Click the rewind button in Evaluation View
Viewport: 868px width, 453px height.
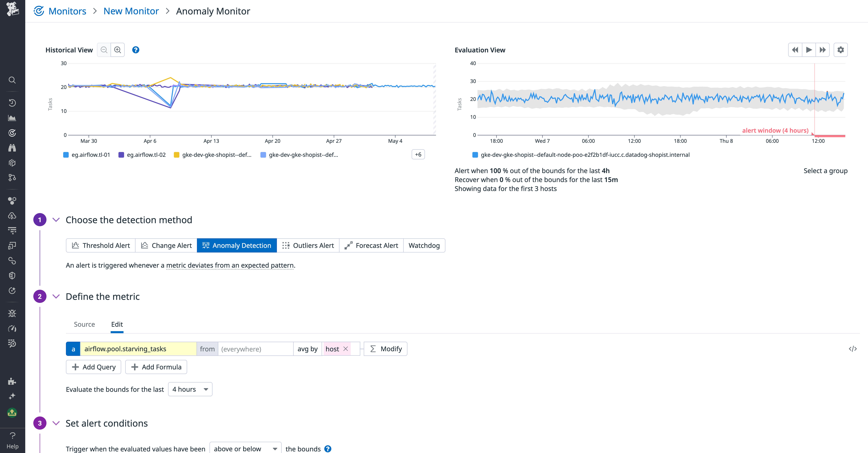[795, 50]
